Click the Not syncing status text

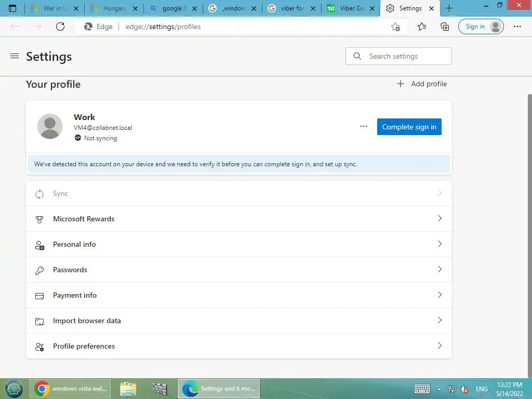pyautogui.click(x=100, y=138)
